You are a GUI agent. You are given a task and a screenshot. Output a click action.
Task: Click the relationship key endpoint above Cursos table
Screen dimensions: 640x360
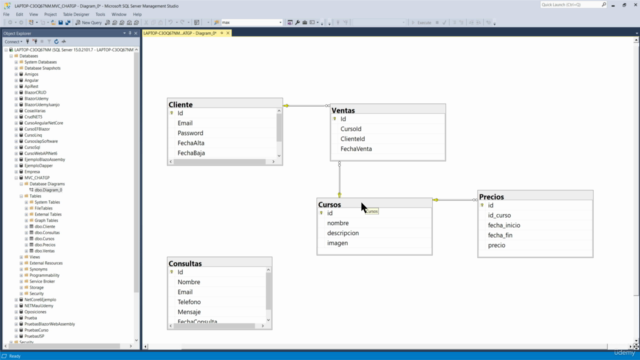click(339, 195)
